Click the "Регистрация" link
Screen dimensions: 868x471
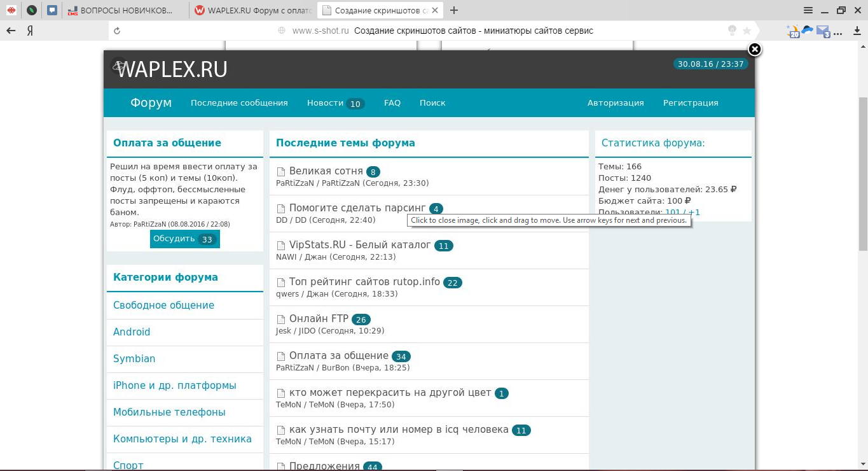691,103
